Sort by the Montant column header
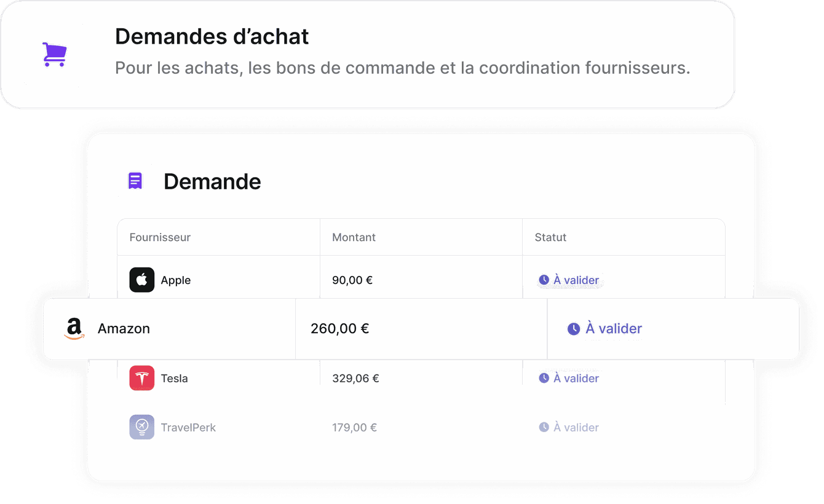This screenshot has height=504, width=824. 354,237
